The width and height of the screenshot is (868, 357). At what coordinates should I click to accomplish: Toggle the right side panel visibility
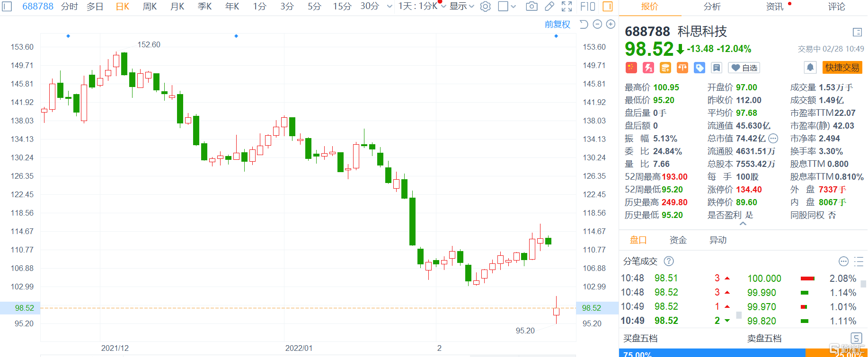pos(608,7)
